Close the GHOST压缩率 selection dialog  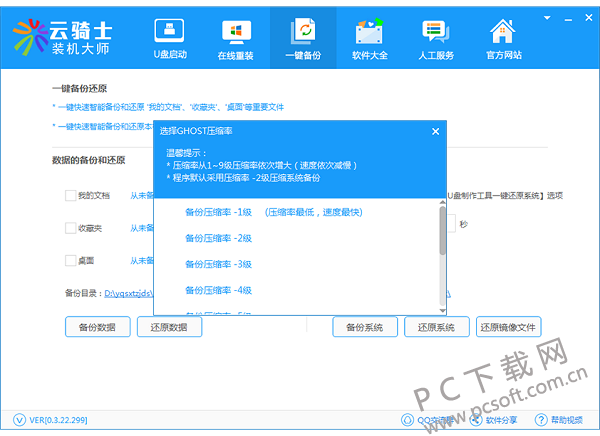435,131
